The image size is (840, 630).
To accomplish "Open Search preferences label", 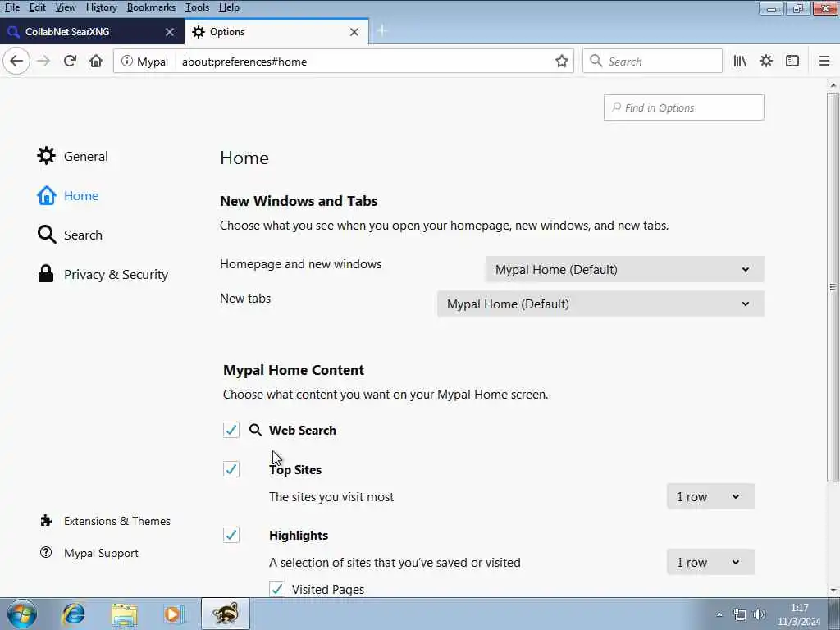I will point(83,235).
